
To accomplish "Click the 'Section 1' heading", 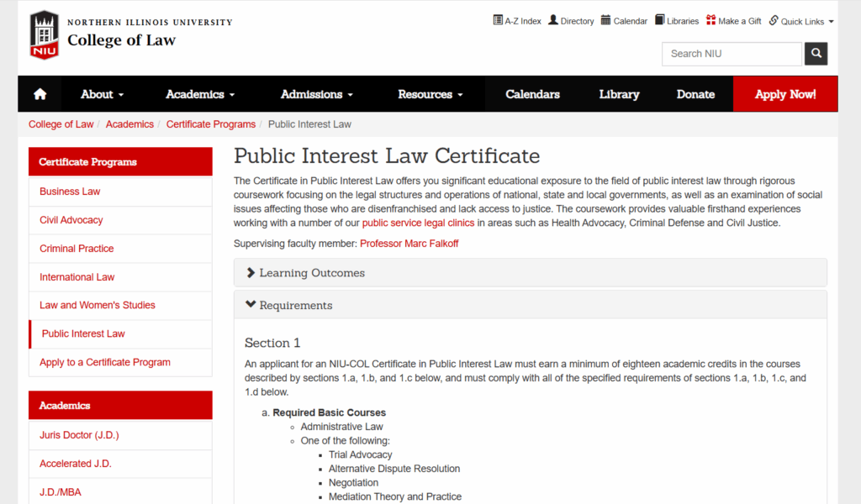I will [272, 343].
